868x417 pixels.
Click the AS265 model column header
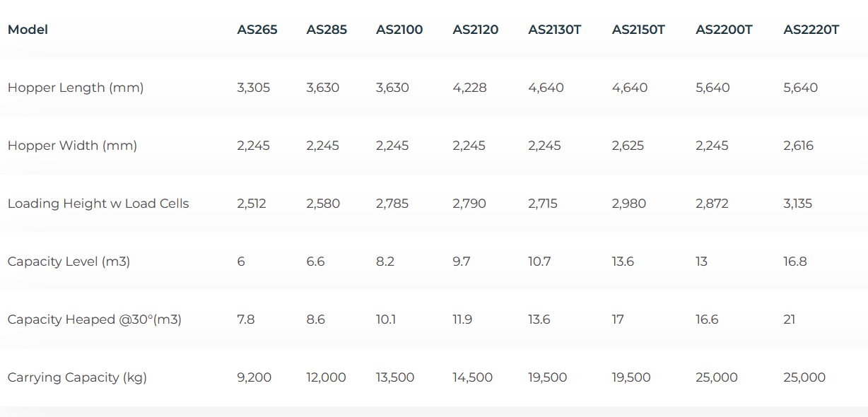pos(257,30)
